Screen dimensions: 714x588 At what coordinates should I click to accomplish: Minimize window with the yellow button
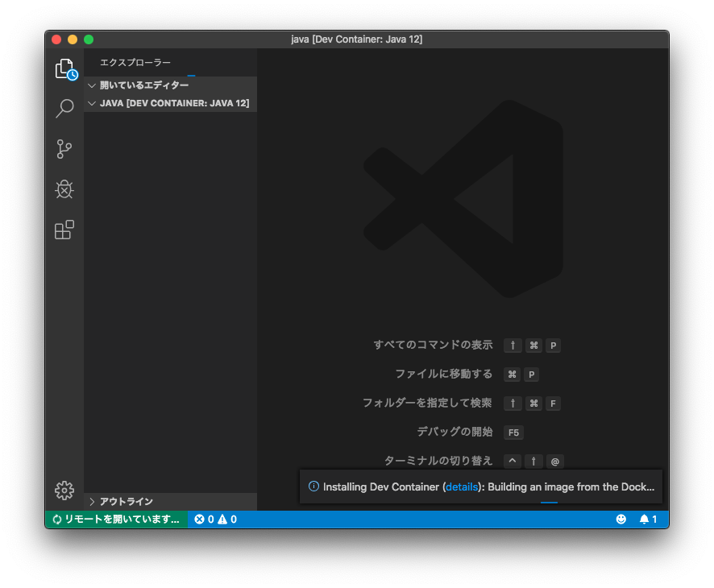(x=73, y=39)
